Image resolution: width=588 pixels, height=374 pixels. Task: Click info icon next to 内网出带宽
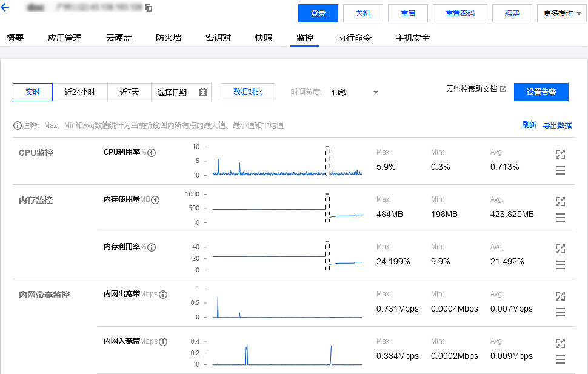(x=163, y=295)
